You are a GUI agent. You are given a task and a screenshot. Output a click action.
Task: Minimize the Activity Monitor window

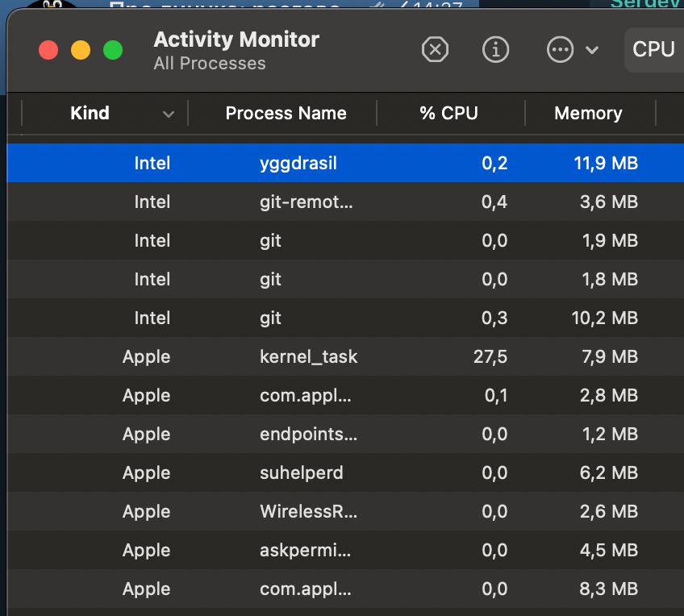click(x=81, y=50)
